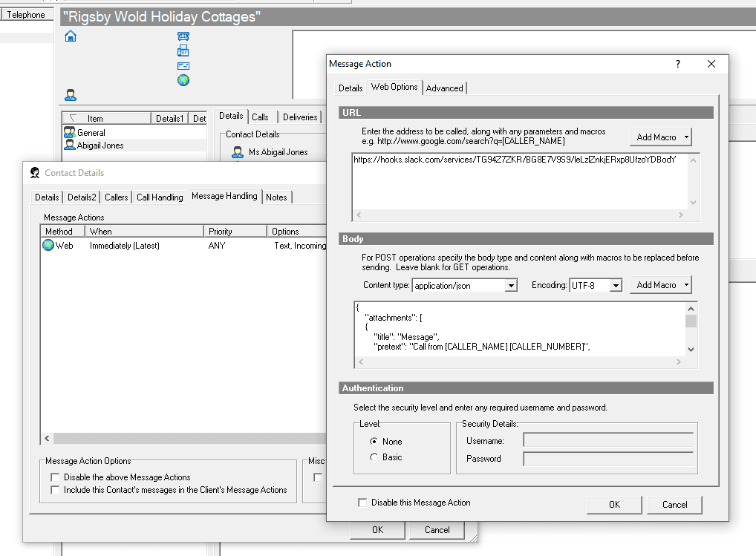Open the Callers tab in Contact Details
Screen dimensions: 756x556
116,197
